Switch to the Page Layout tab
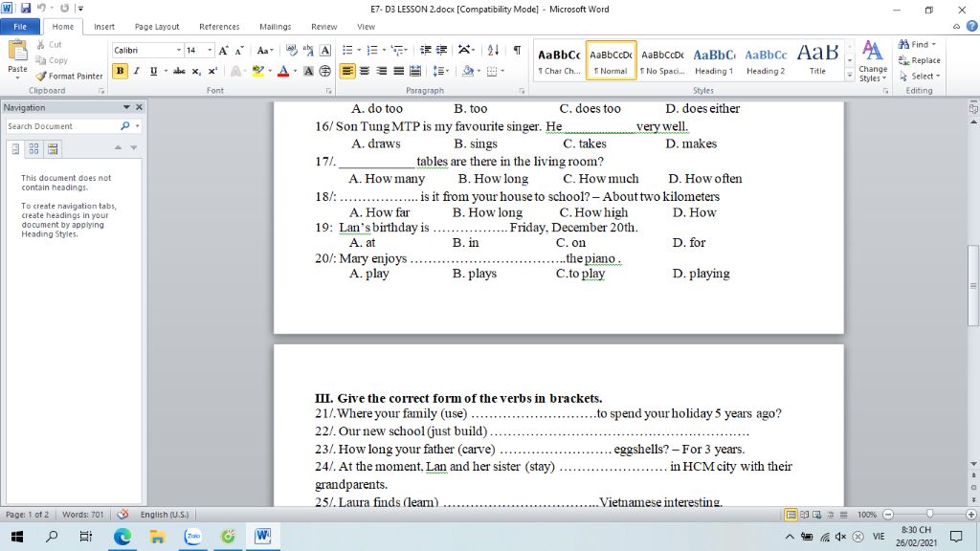 click(157, 27)
